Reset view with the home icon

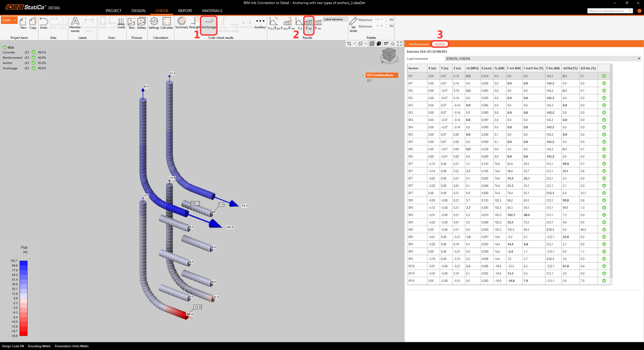coord(393,44)
